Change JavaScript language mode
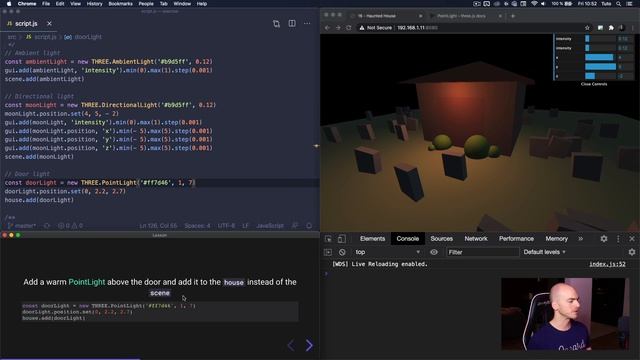Image resolution: width=640 pixels, height=360 pixels. pos(270,225)
